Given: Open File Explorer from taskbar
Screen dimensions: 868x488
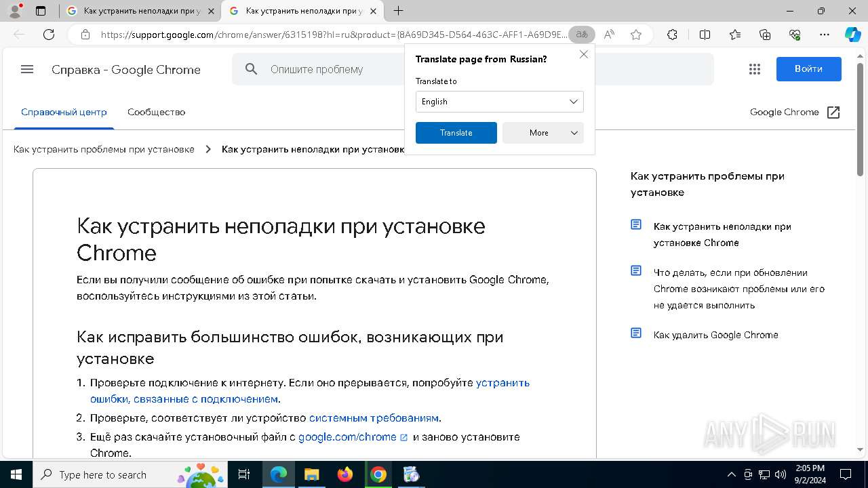Looking at the screenshot, I should pos(311,474).
